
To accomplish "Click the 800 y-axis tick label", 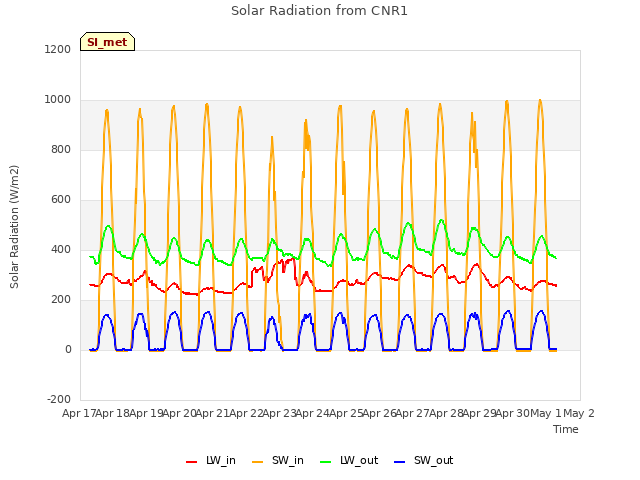I will pyautogui.click(x=61, y=149).
